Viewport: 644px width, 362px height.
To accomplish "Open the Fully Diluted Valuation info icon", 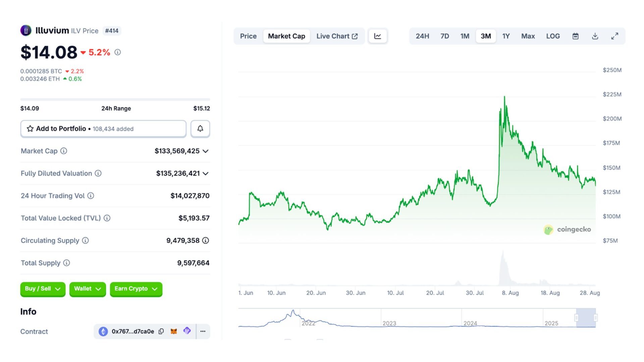I will point(98,173).
